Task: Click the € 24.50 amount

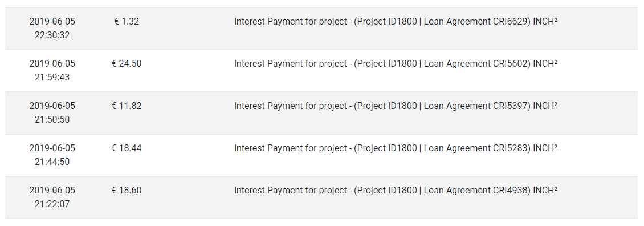Action: [127, 64]
